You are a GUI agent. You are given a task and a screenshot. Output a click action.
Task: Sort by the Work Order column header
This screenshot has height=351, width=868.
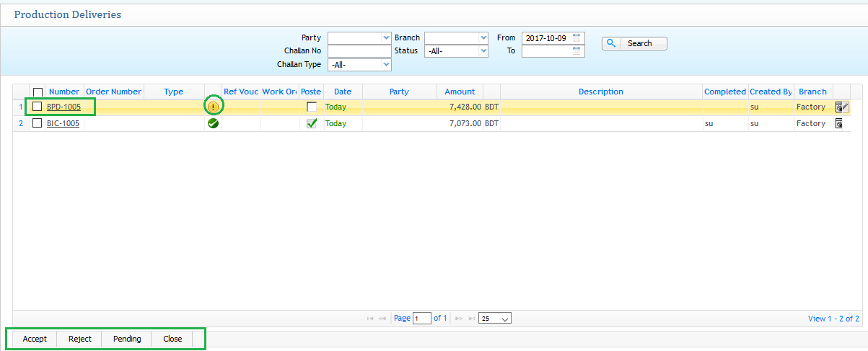tap(279, 92)
